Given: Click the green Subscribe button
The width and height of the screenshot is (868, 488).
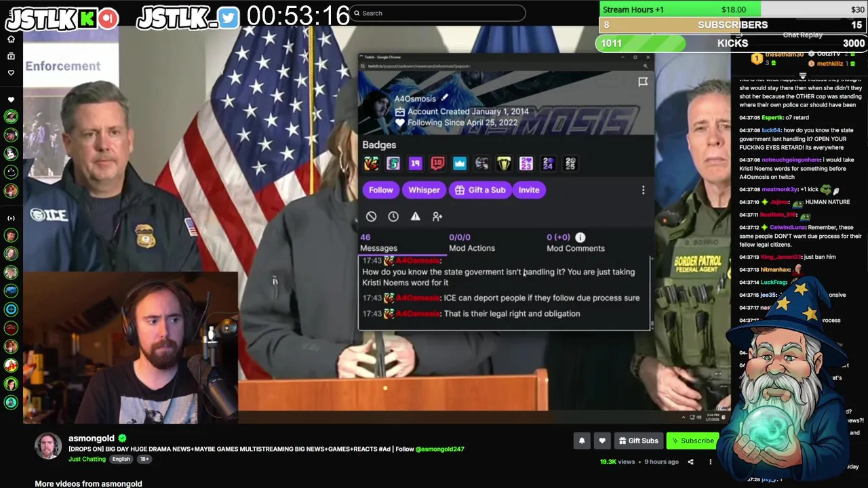Looking at the screenshot, I should 692,441.
